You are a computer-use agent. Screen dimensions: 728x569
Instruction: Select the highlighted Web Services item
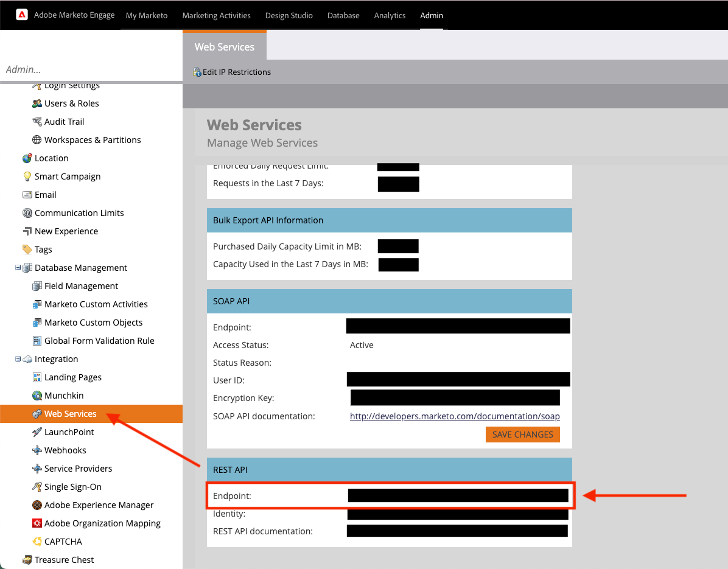point(91,414)
